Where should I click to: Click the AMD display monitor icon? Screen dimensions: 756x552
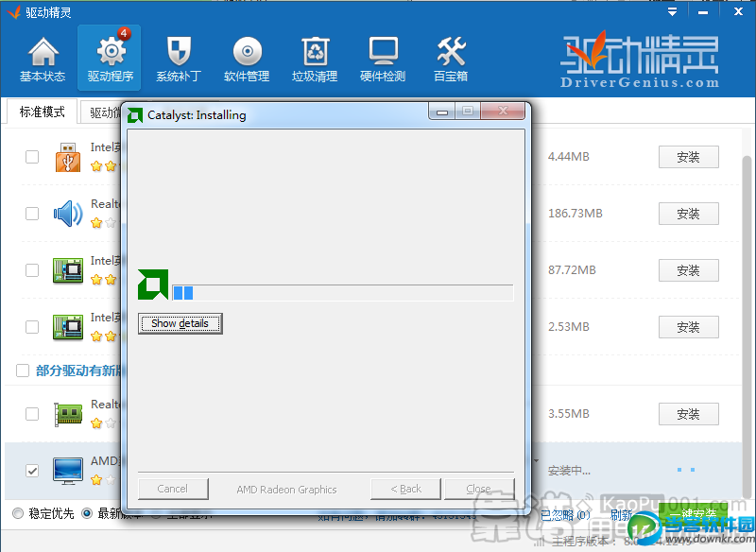click(x=68, y=471)
